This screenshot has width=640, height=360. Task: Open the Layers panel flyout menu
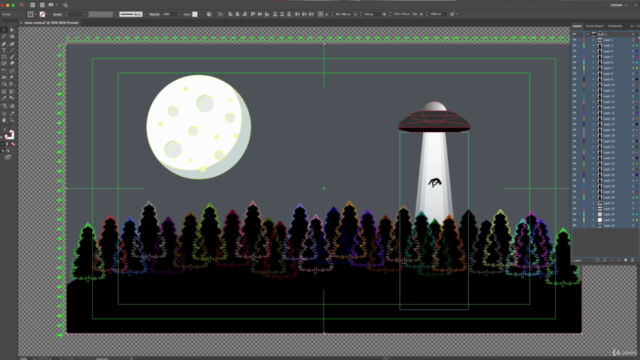pos(638,26)
